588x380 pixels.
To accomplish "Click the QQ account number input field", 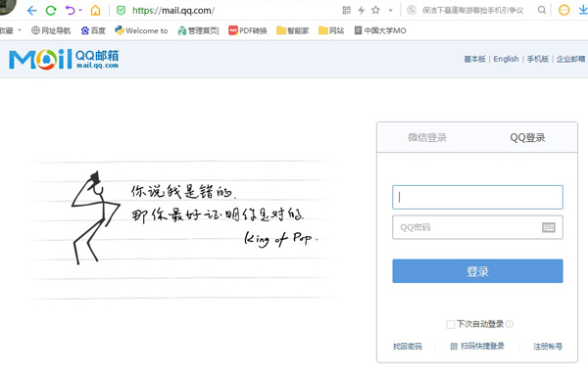I will [477, 197].
